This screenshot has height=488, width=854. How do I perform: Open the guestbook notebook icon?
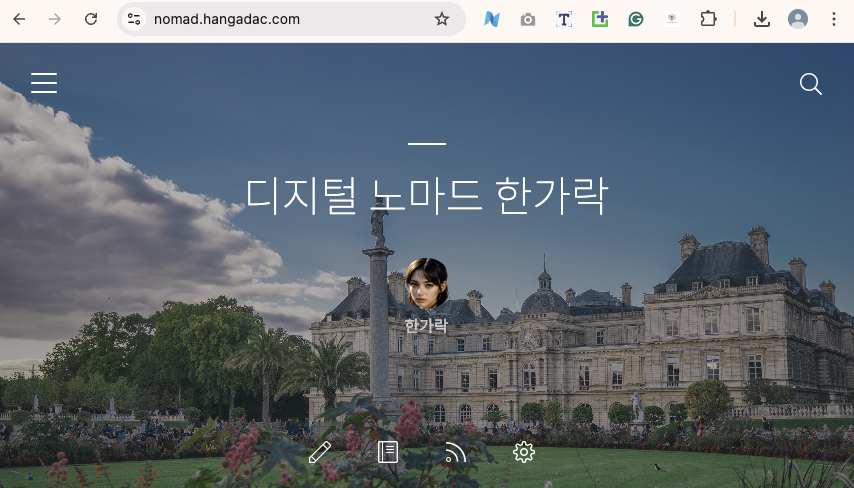click(x=388, y=452)
